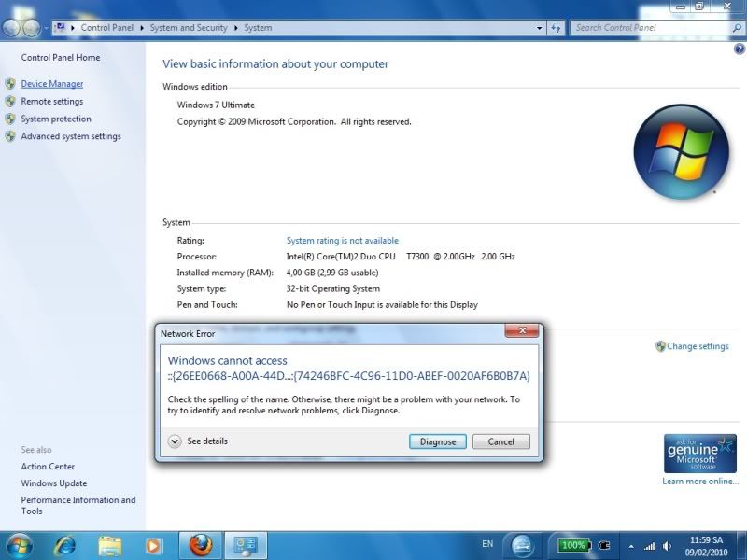Click the power plug tray icon

pos(604,546)
